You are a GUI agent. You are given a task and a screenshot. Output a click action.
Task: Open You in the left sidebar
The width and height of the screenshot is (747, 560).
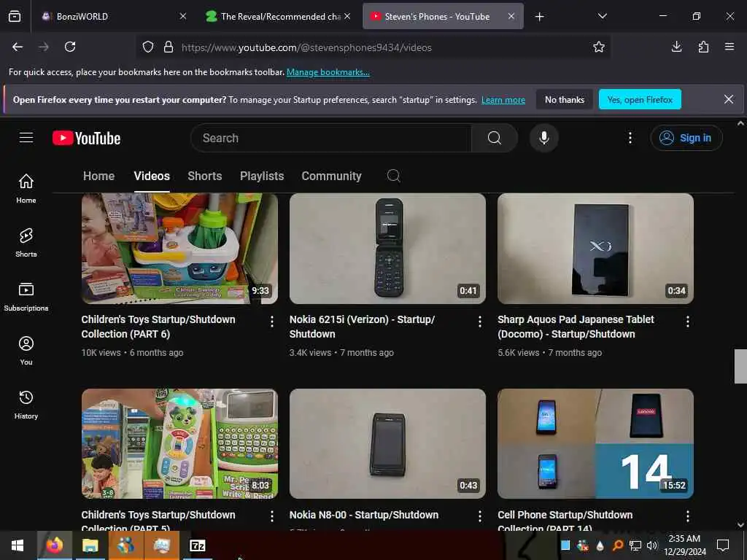(x=26, y=351)
